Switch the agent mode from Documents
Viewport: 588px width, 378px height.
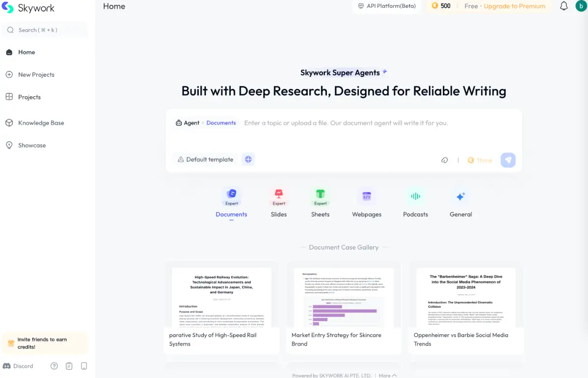point(221,123)
